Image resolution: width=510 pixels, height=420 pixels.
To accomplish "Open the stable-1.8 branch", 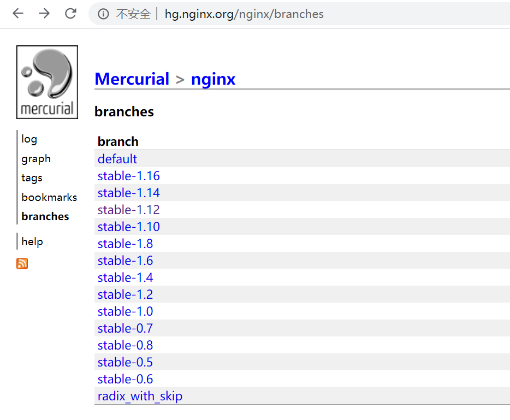I will click(125, 244).
